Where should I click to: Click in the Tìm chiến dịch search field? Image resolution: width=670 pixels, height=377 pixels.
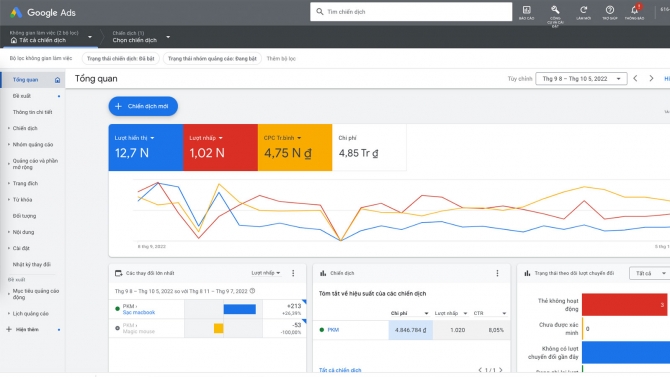point(411,12)
